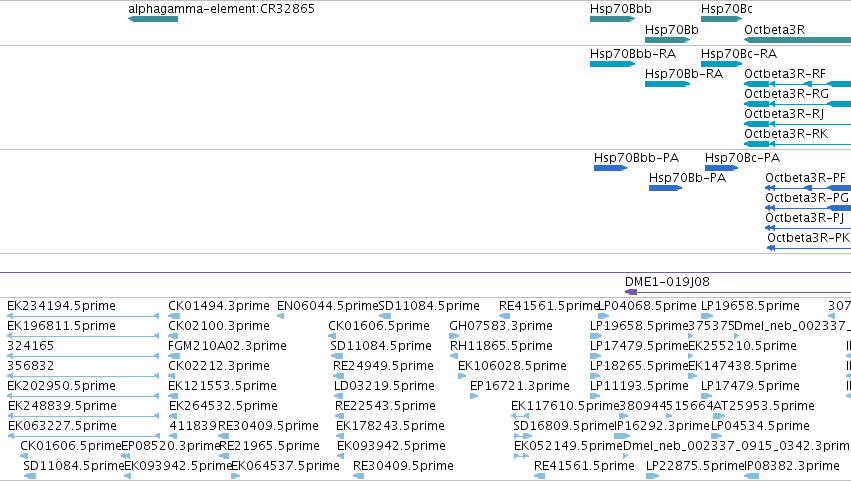Select the LD03219.5prime EST label

tap(384, 386)
